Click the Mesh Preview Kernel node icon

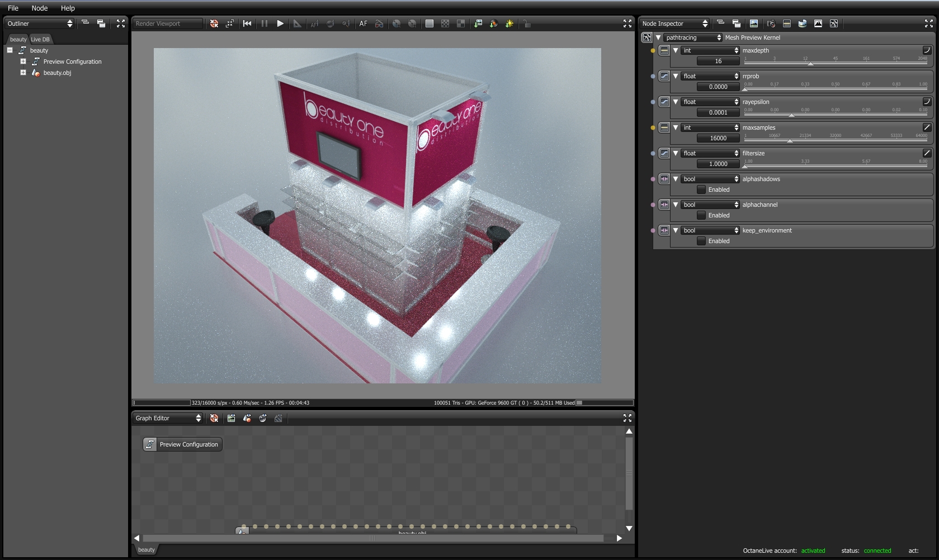tap(647, 37)
